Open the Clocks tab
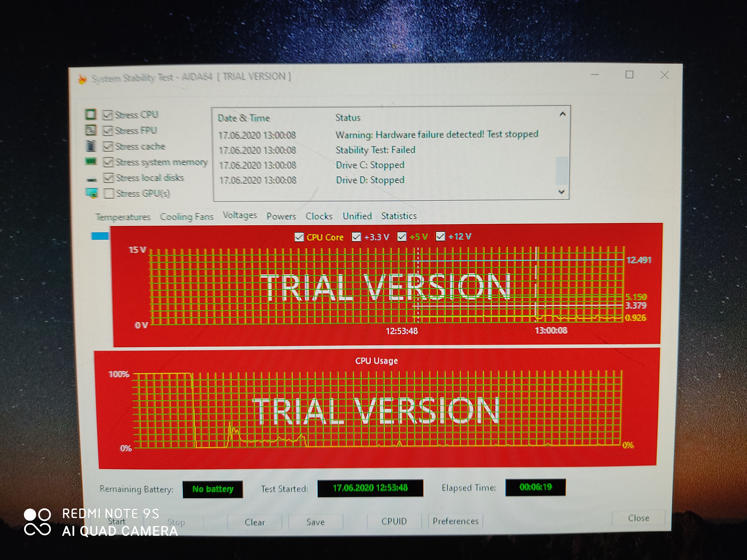 (x=319, y=216)
